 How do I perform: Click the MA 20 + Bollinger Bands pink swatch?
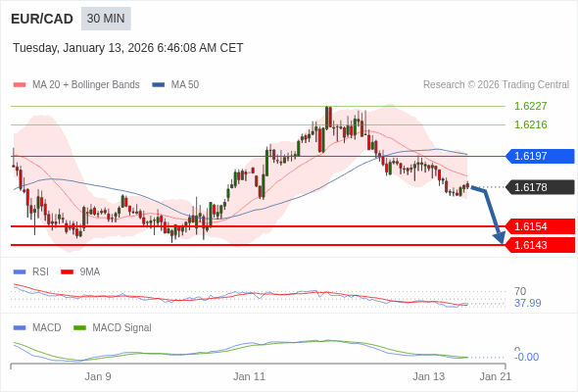(x=20, y=85)
